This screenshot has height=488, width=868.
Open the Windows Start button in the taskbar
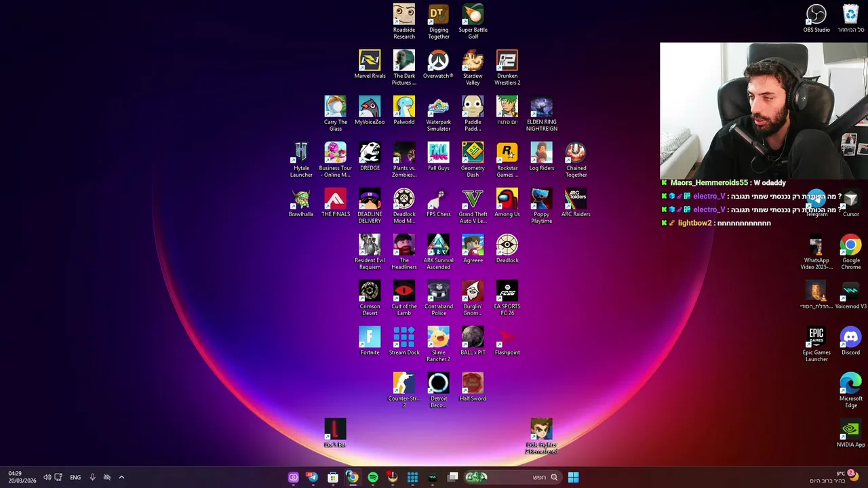pos(573,477)
